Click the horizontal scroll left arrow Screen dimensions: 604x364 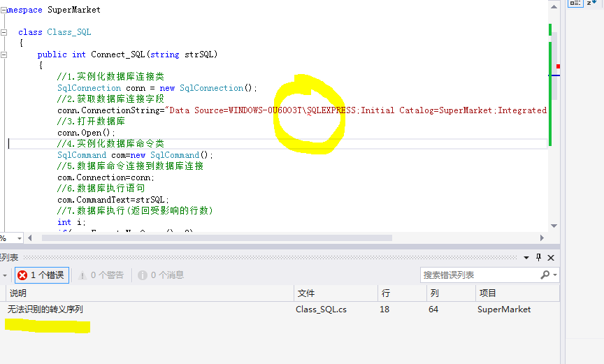(30, 238)
